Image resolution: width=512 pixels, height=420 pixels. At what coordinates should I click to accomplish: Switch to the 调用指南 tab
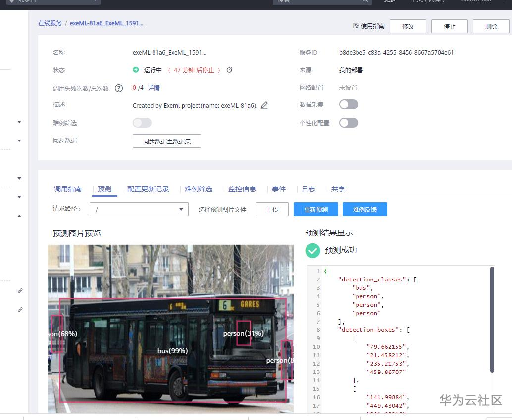[68, 189]
